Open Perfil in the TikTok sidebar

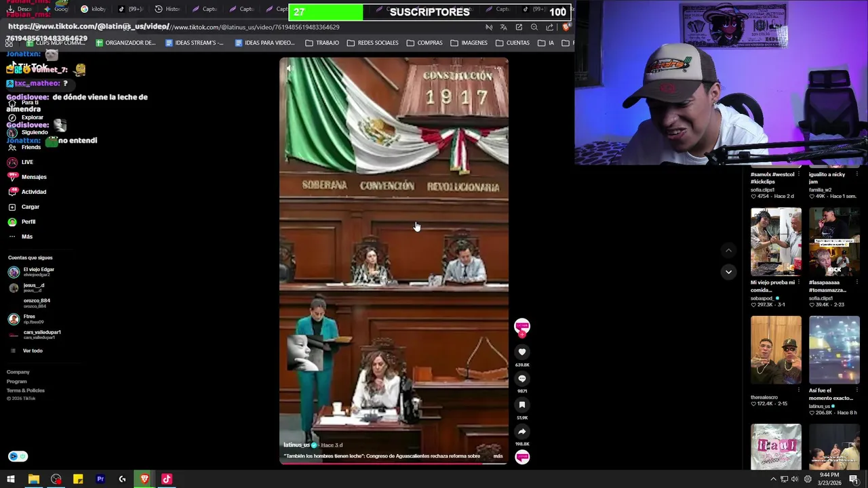pos(22,222)
